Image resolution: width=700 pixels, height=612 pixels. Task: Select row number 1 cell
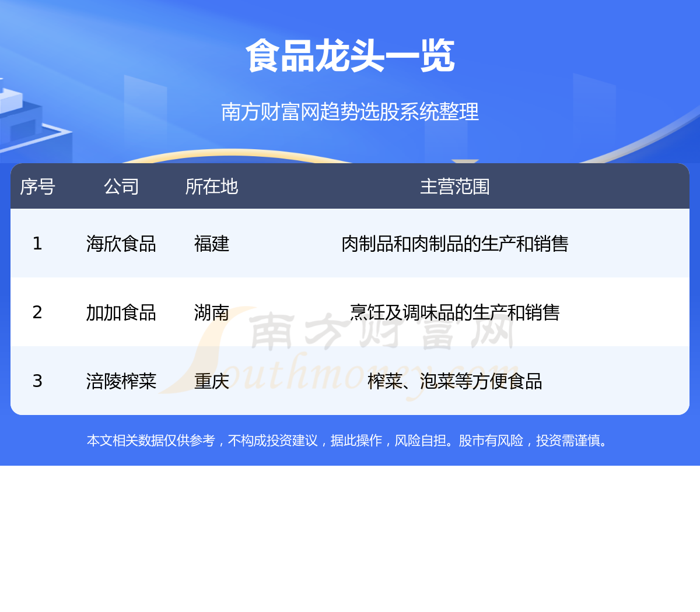coord(37,244)
